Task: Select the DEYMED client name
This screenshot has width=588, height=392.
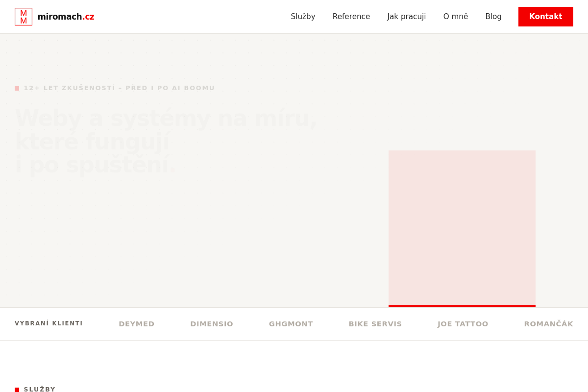Action: click(137, 324)
